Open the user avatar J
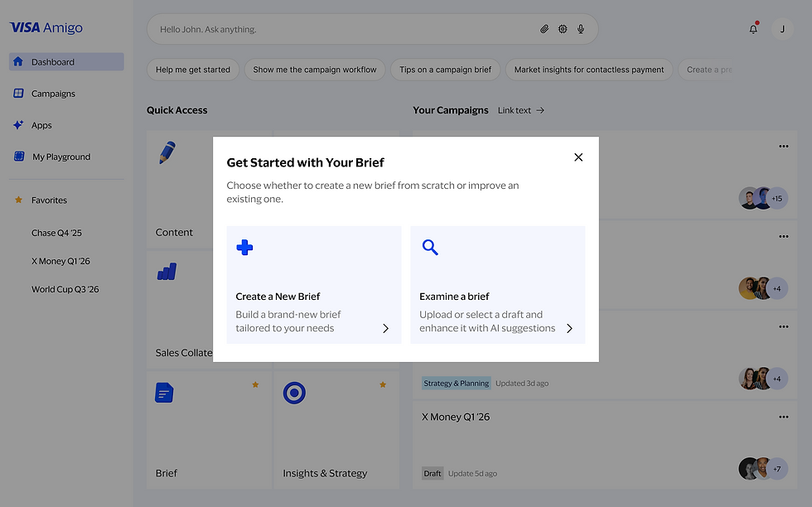Screen dimensions: 812x507 [x=782, y=29]
